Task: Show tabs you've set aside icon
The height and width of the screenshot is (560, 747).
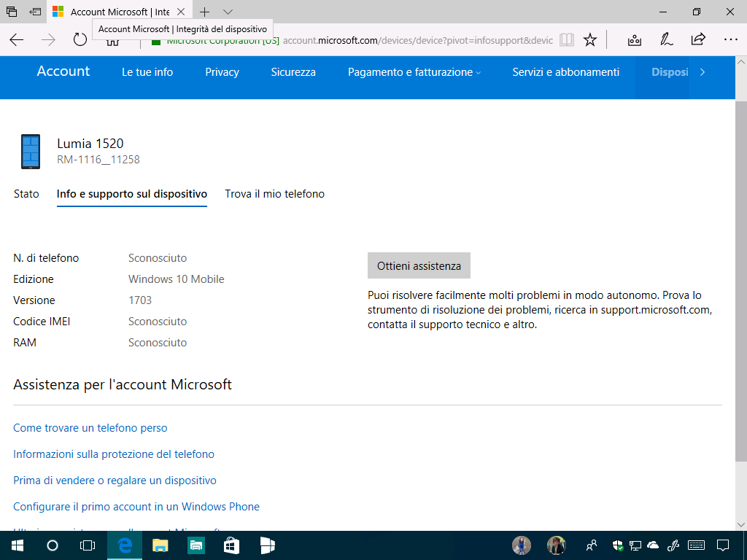Action: click(x=12, y=12)
